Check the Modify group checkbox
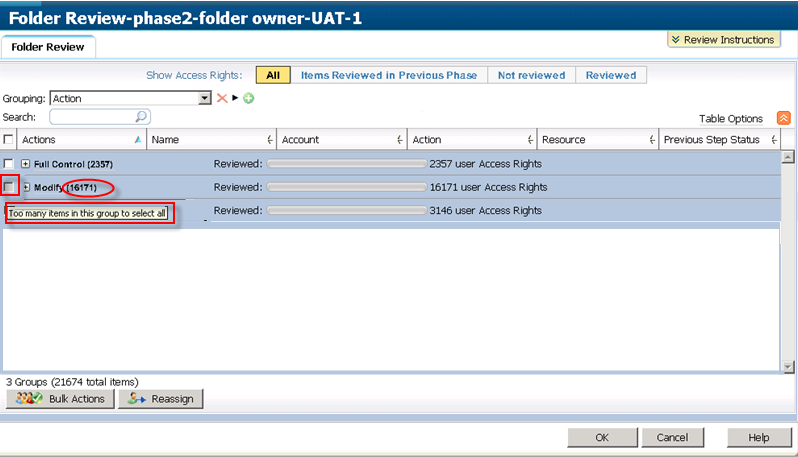 (8, 187)
